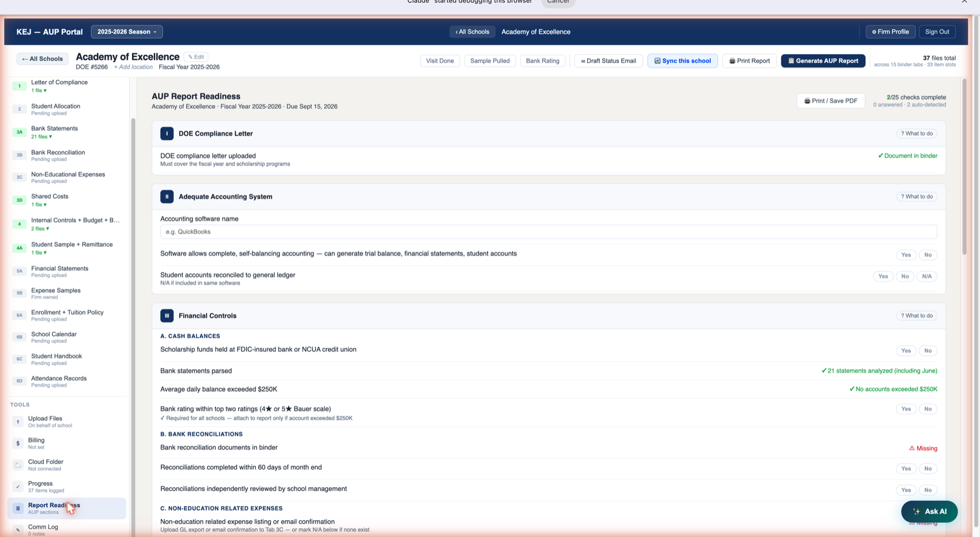Viewport: 980px width, 537px height.
Task: Click in the accounting software name field
Action: (x=548, y=232)
